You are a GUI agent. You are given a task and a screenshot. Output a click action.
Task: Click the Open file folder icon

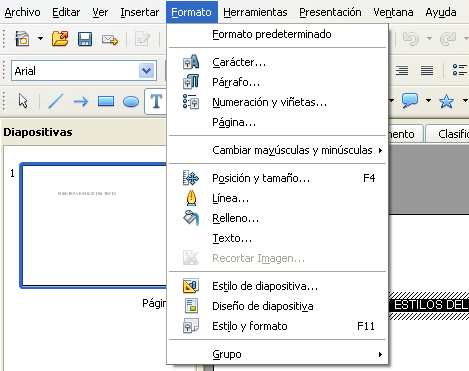pyautogui.click(x=60, y=39)
